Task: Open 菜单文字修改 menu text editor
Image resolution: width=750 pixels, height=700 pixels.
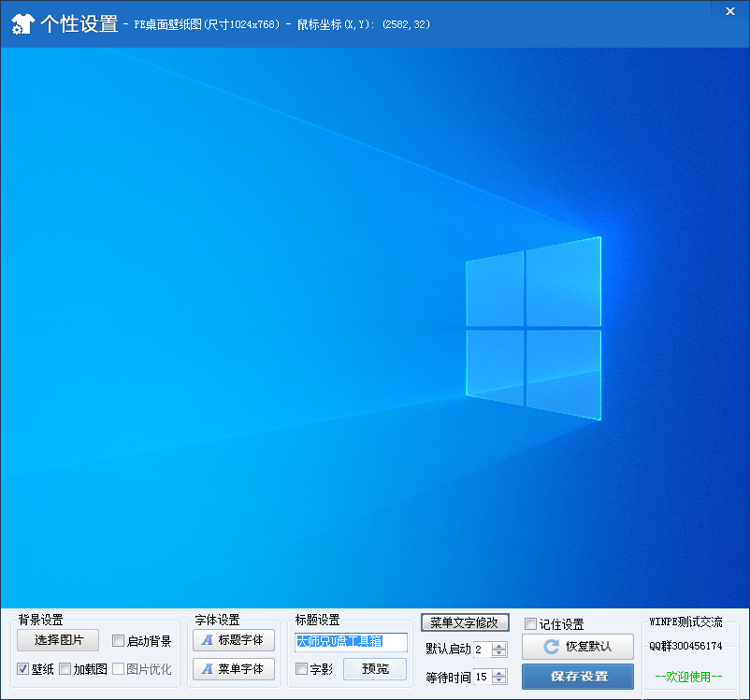Action: (x=465, y=622)
